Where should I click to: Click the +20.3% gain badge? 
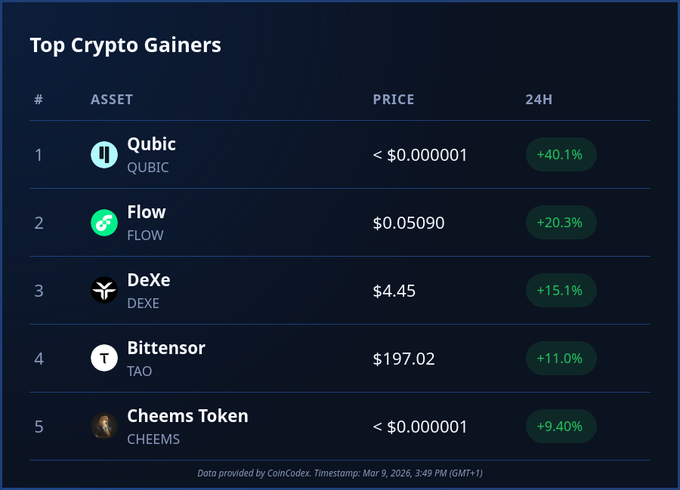561,223
